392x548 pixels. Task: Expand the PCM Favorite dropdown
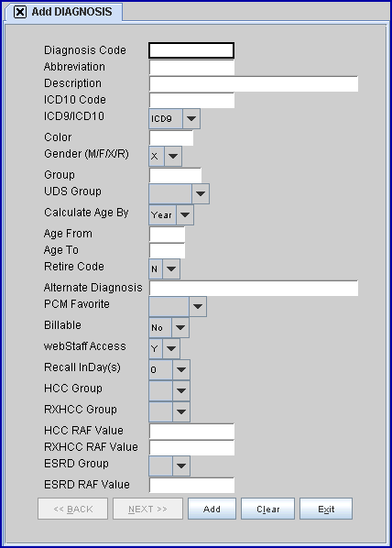[198, 306]
